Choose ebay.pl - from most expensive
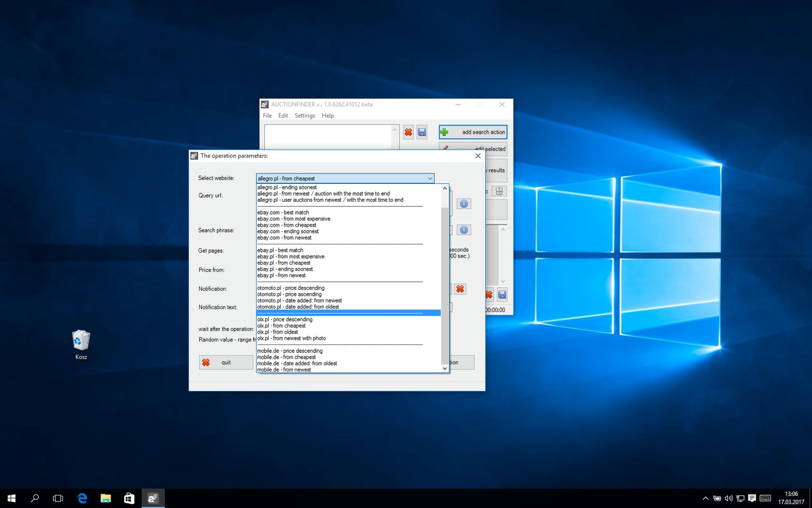 (x=348, y=257)
